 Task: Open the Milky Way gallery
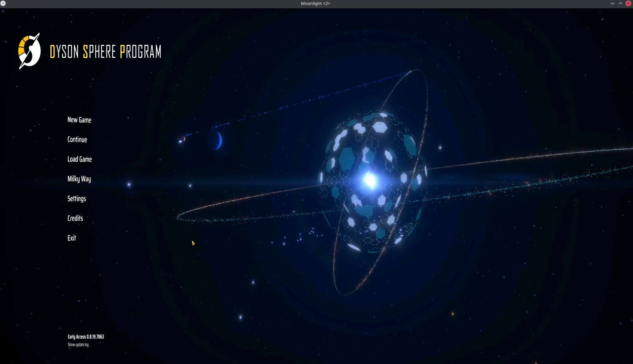tap(79, 179)
